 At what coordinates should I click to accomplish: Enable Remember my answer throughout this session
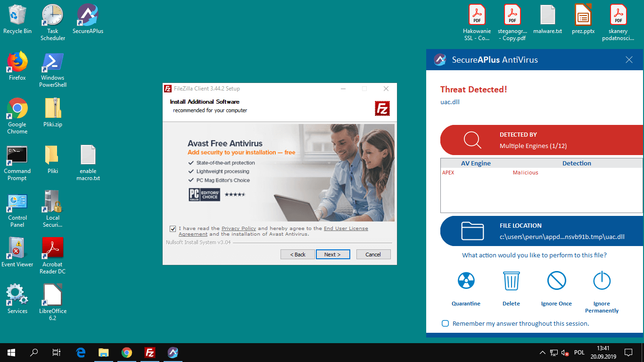[445, 323]
